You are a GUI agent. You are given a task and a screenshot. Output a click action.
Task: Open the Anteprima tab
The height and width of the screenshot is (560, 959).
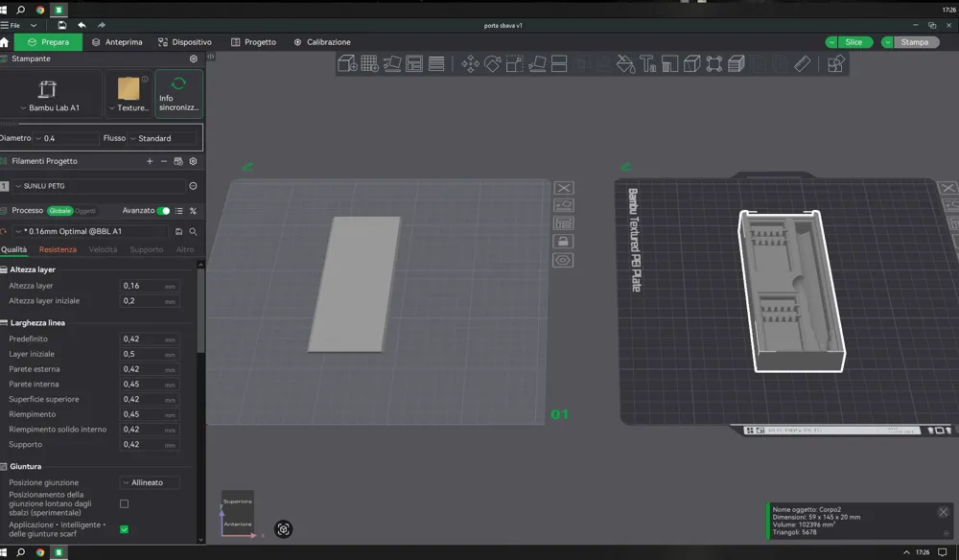[117, 42]
